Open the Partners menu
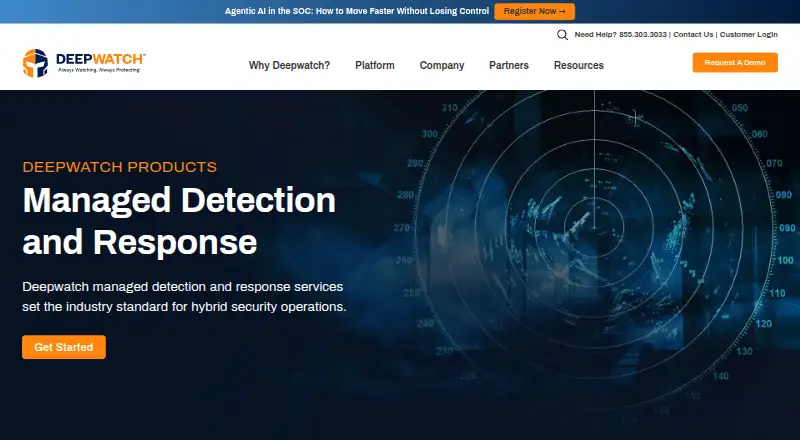800x440 pixels. point(509,65)
